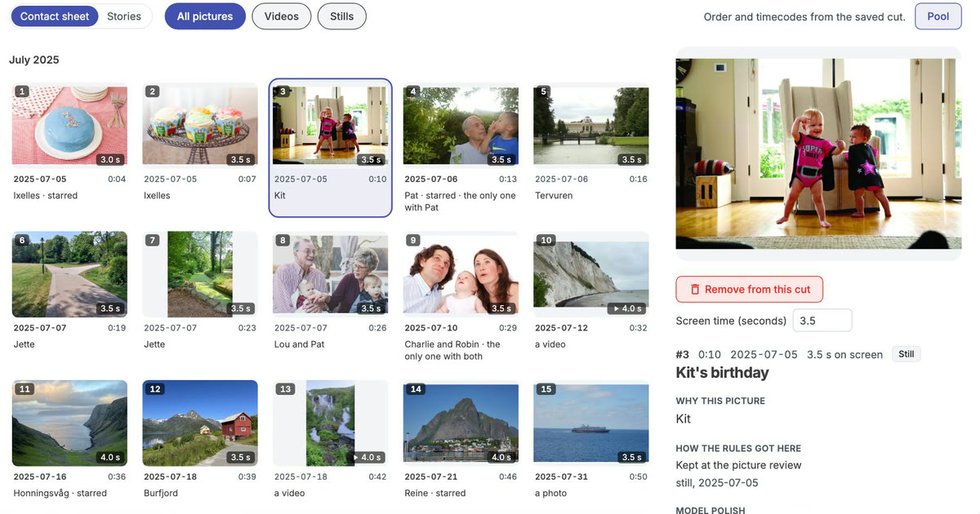Filter by Videos only

click(x=282, y=16)
